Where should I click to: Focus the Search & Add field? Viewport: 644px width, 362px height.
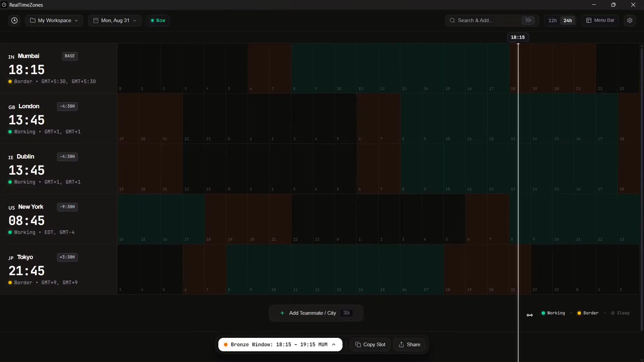pos(492,20)
